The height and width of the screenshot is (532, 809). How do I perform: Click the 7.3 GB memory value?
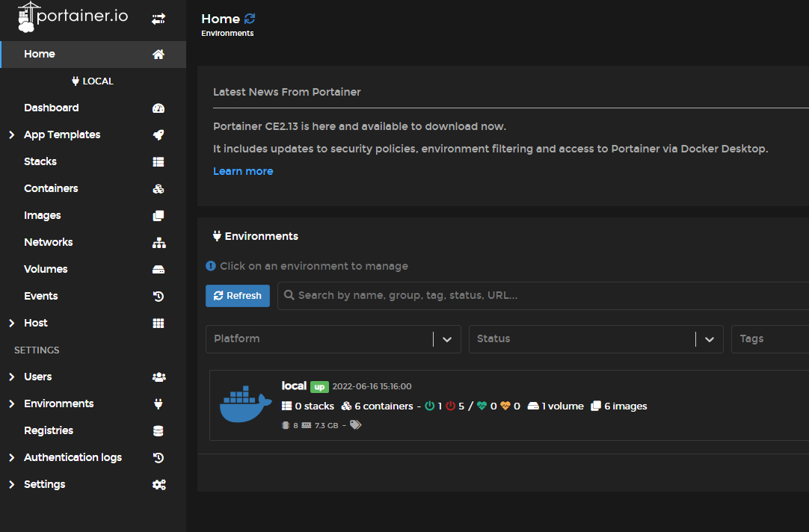coord(327,425)
